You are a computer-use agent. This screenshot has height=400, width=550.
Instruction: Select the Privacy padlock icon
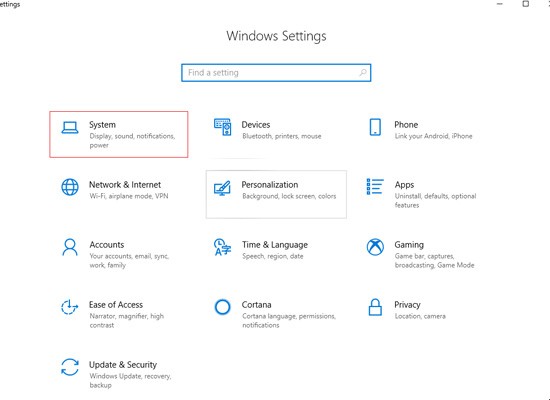pos(375,307)
